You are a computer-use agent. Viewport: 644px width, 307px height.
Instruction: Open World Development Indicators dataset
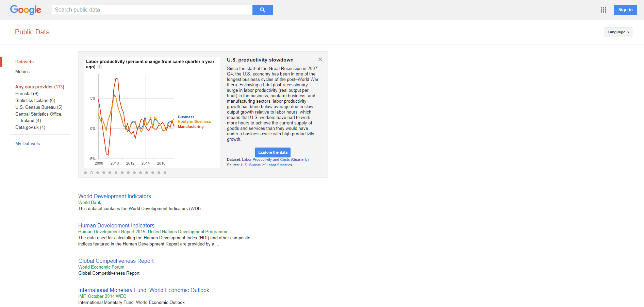pos(115,196)
